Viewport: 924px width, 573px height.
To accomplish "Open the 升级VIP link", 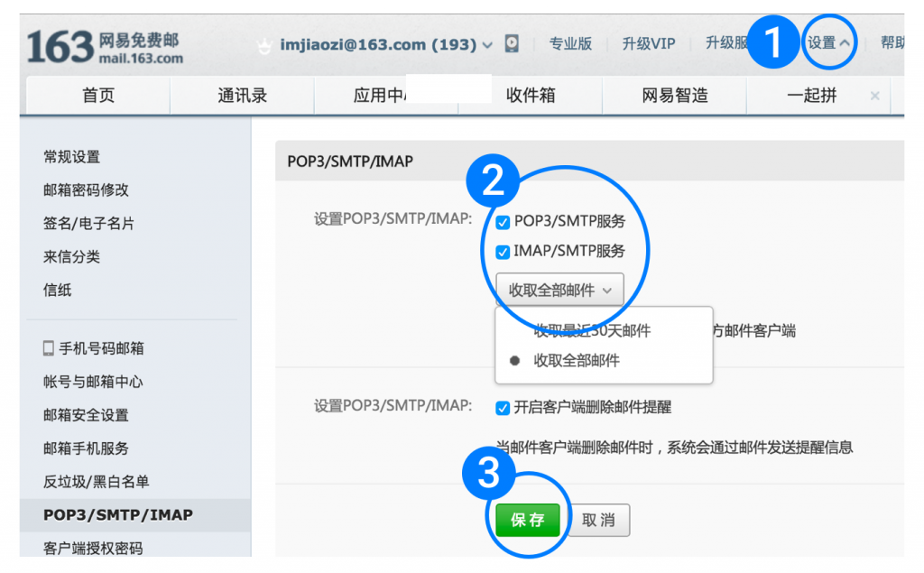I will click(x=649, y=43).
